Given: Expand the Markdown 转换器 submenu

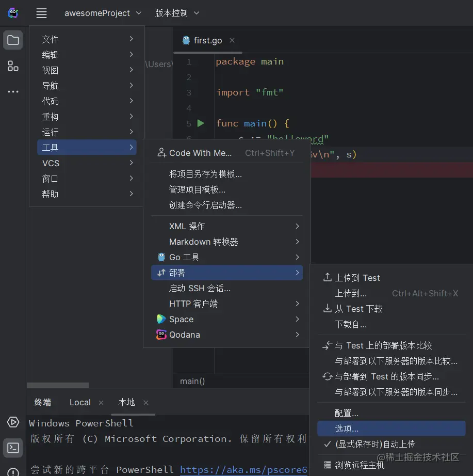Looking at the screenshot, I should tap(226, 242).
